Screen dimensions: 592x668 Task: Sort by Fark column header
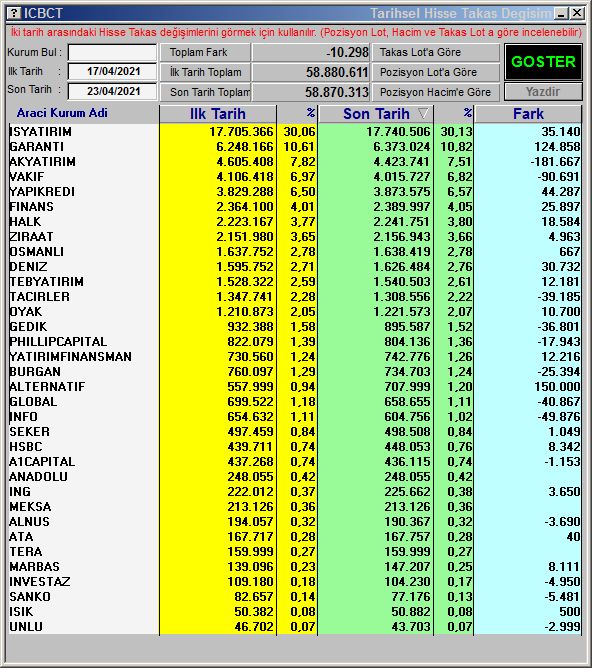[x=528, y=114]
